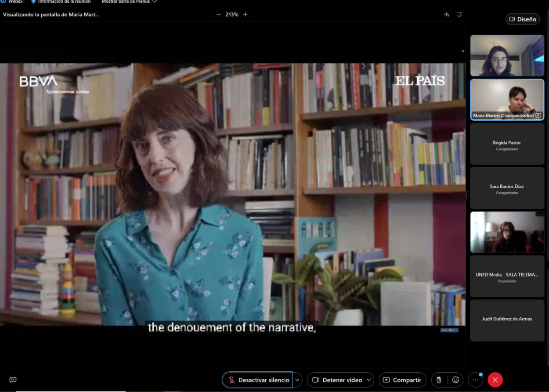Select María Martos video thumbnail

[x=507, y=100]
